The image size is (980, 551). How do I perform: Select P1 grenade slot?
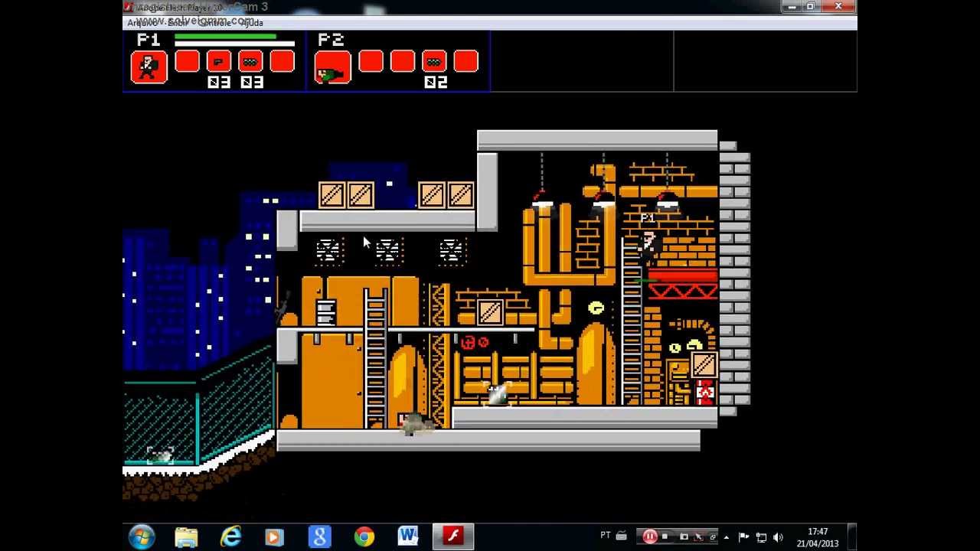pyautogui.click(x=250, y=62)
